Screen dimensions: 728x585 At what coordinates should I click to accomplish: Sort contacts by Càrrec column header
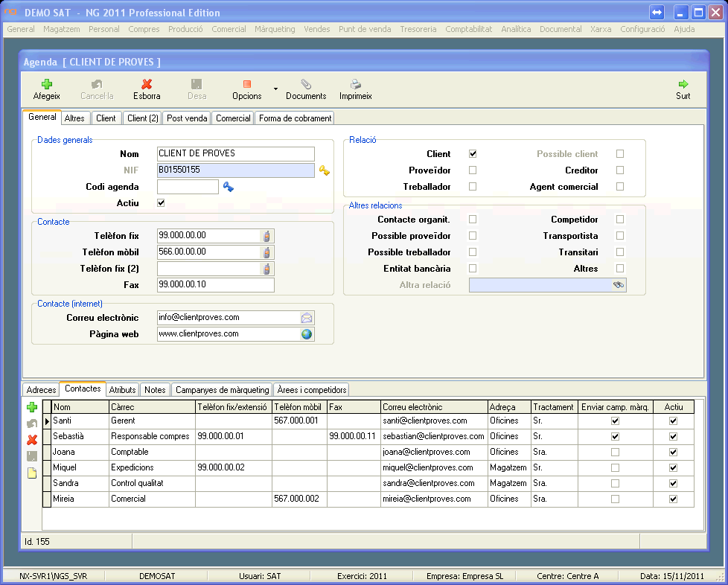[x=153, y=407]
